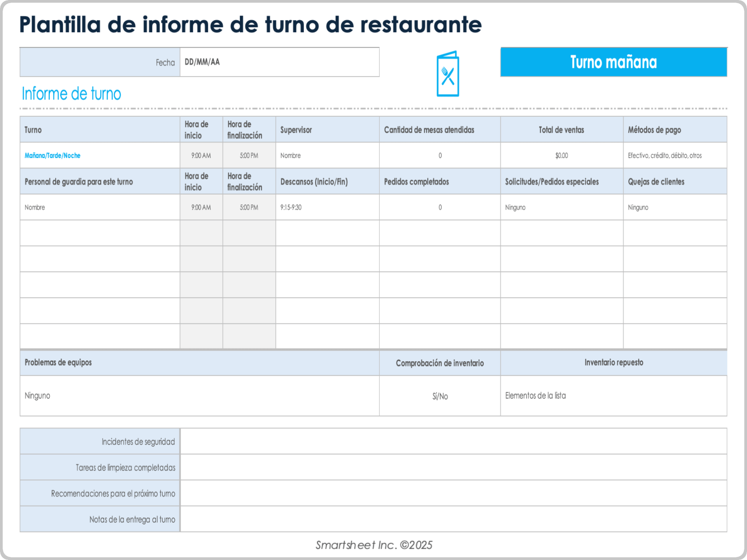The width and height of the screenshot is (747, 560).
Task: Select the staff Nombre cell
Action: [x=100, y=207]
